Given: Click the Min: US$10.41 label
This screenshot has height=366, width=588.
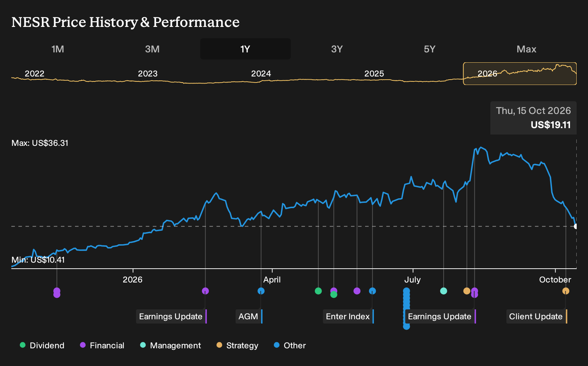Looking at the screenshot, I should tap(38, 260).
